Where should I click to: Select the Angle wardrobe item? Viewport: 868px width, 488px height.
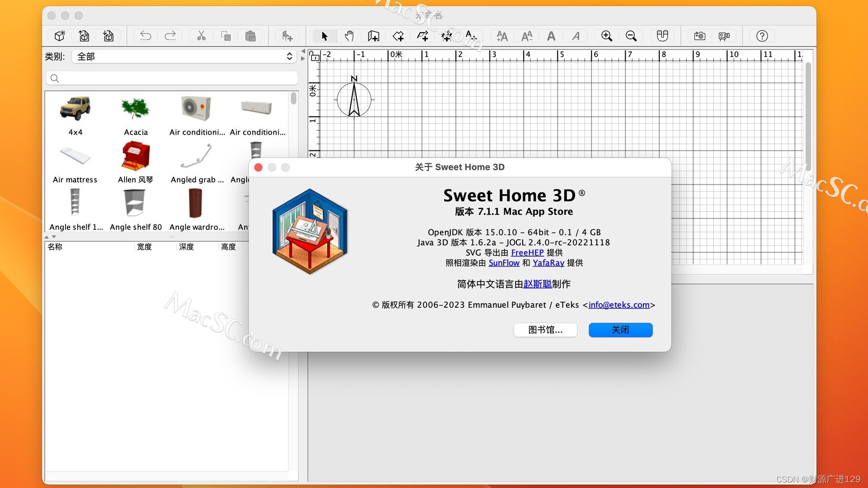(196, 211)
